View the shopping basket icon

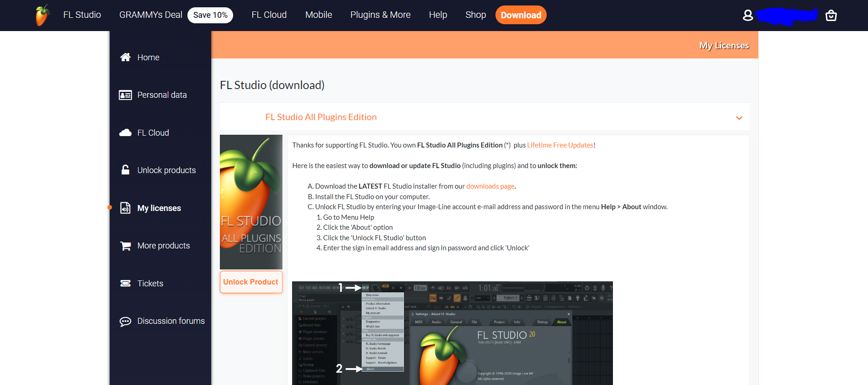point(831,16)
